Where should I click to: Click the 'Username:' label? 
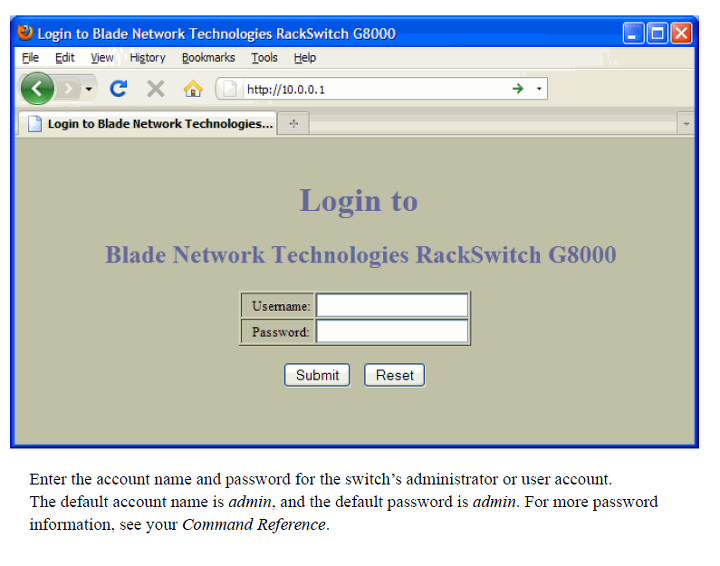pos(281,306)
